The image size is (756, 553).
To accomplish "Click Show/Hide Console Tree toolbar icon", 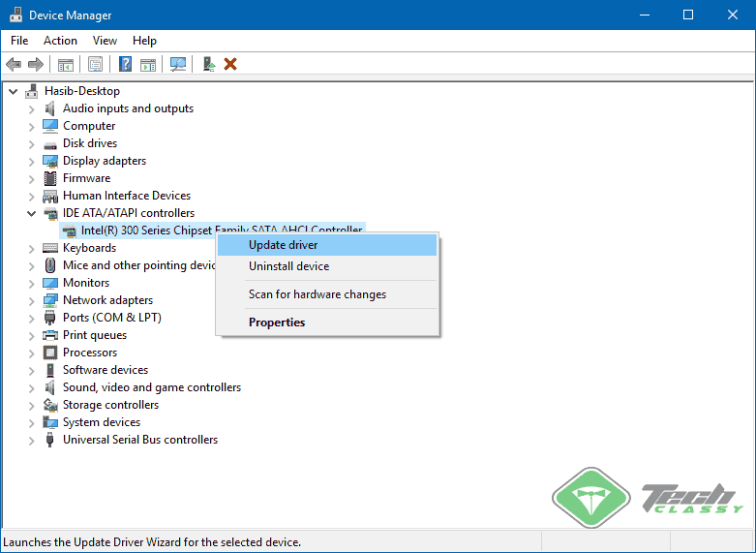I will click(x=66, y=64).
